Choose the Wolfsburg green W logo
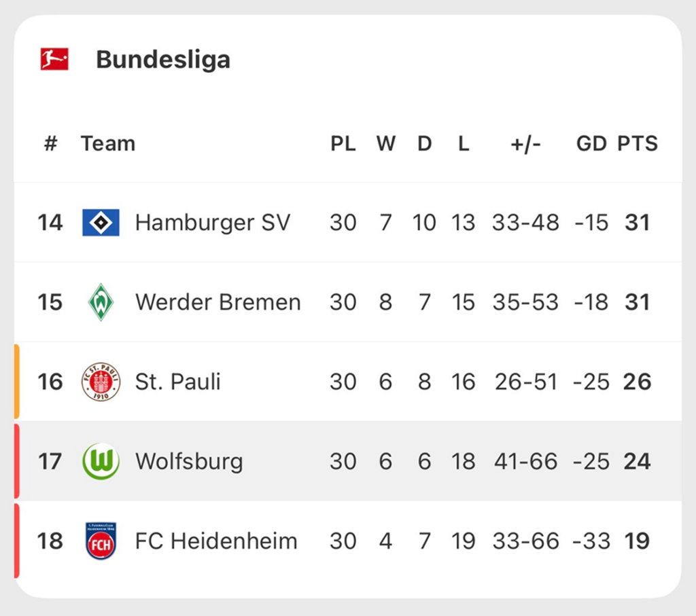The image size is (696, 616). pos(101,461)
